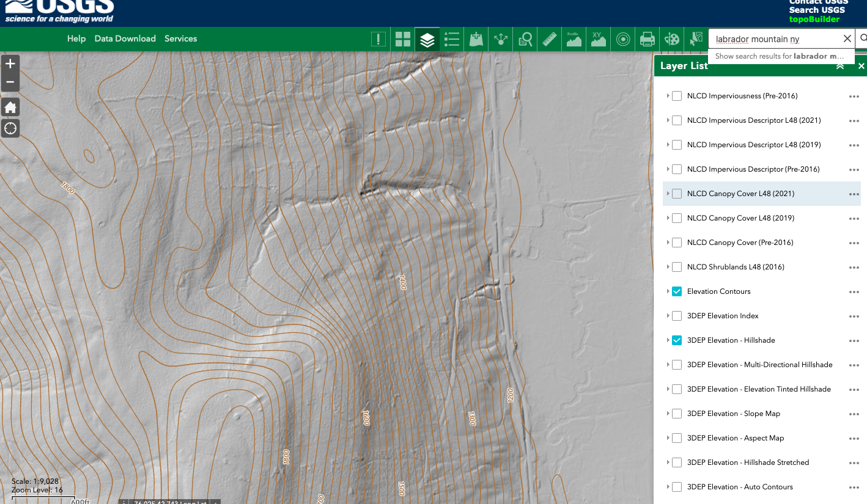
Task: Open the alert notice icon in toolbar
Action: tap(378, 39)
